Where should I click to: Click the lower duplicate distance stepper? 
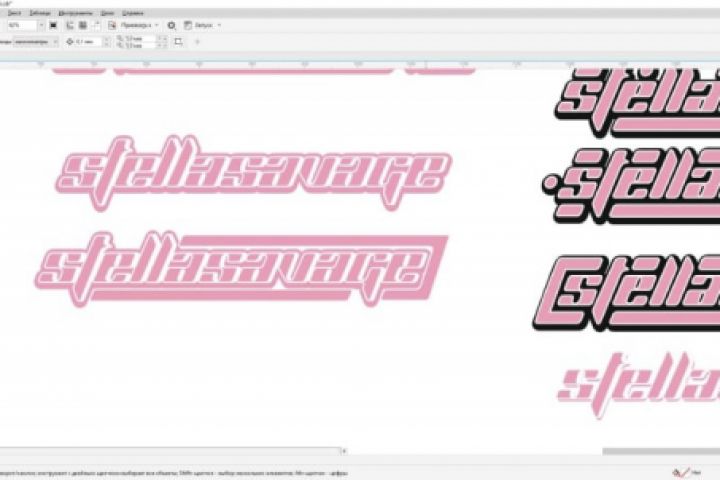(x=162, y=45)
